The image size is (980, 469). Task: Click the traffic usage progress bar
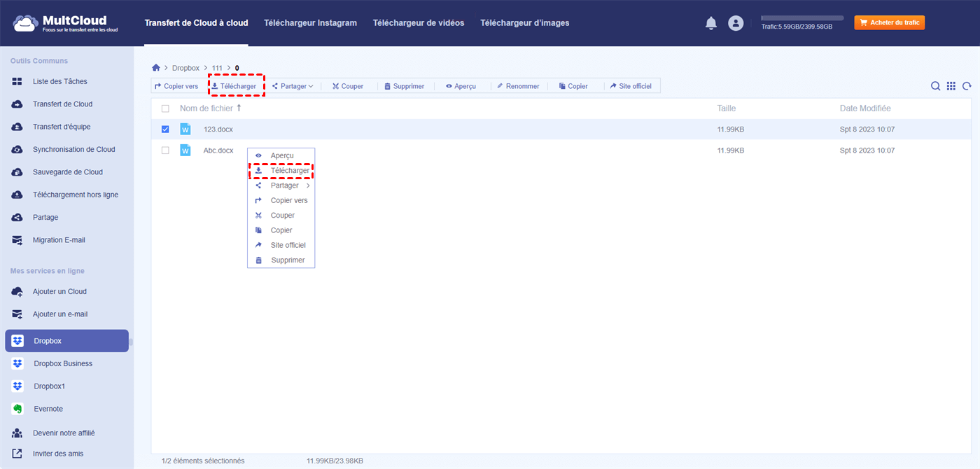802,17
